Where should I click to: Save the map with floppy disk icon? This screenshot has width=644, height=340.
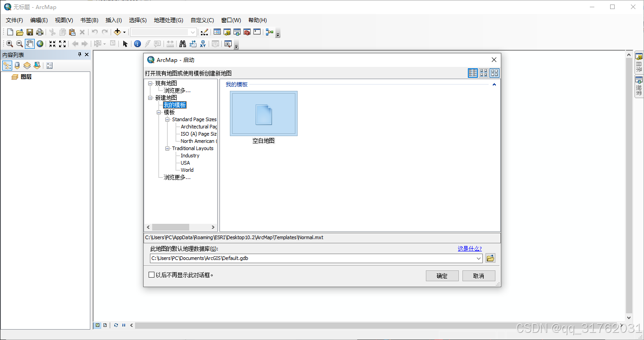point(30,32)
